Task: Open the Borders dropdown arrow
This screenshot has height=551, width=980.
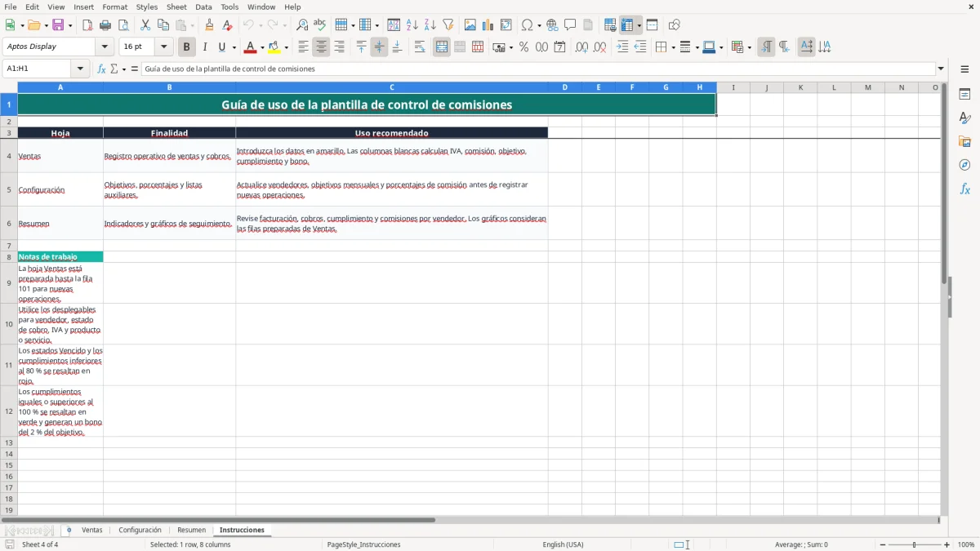Action: (673, 47)
